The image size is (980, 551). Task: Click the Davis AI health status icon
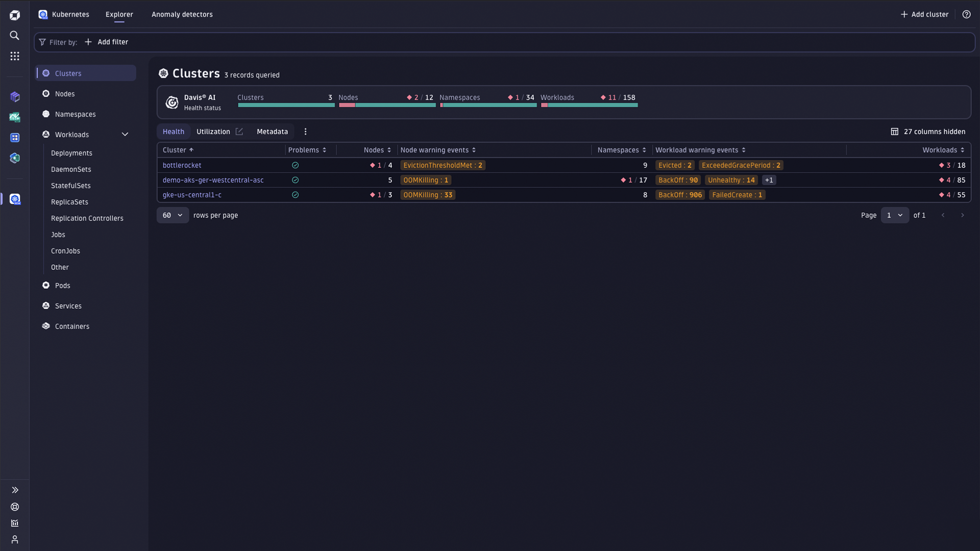(x=171, y=102)
